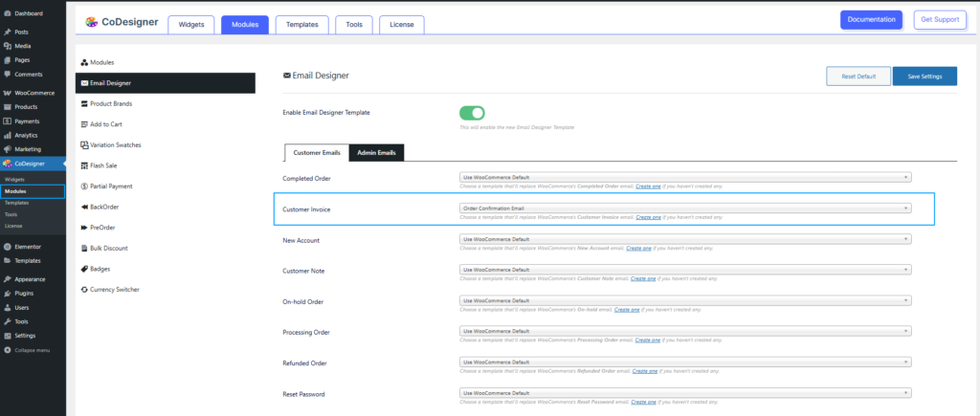Click the Settings icon in WordPress sidebar

pos(7,336)
